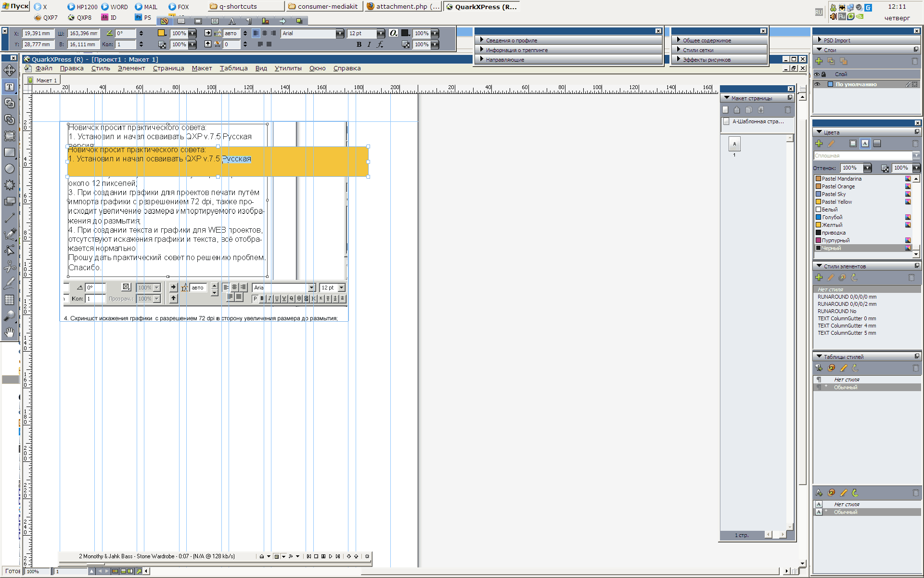Click the background color icon in Цвета
The height and width of the screenshot is (578, 924).
click(x=877, y=144)
